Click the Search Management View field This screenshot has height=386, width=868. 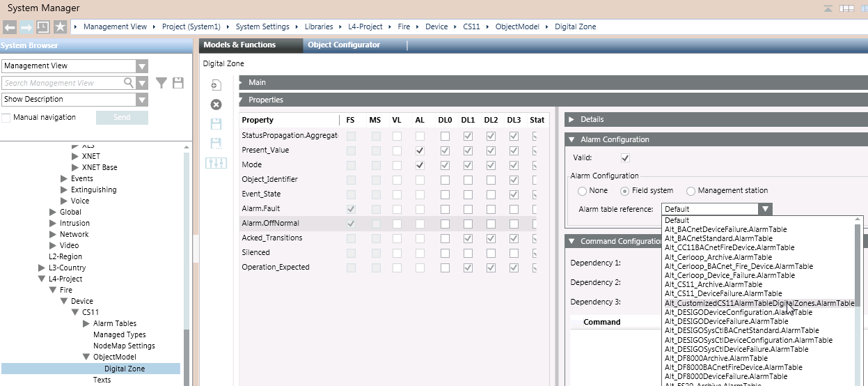click(61, 83)
